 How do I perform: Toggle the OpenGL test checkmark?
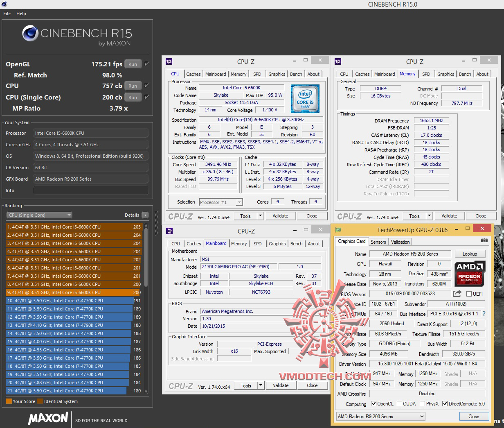146,64
